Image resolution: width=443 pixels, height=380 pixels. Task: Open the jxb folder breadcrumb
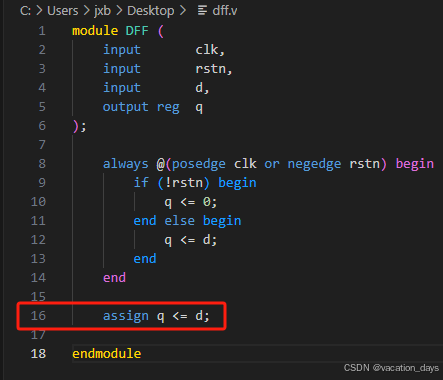[x=102, y=11]
